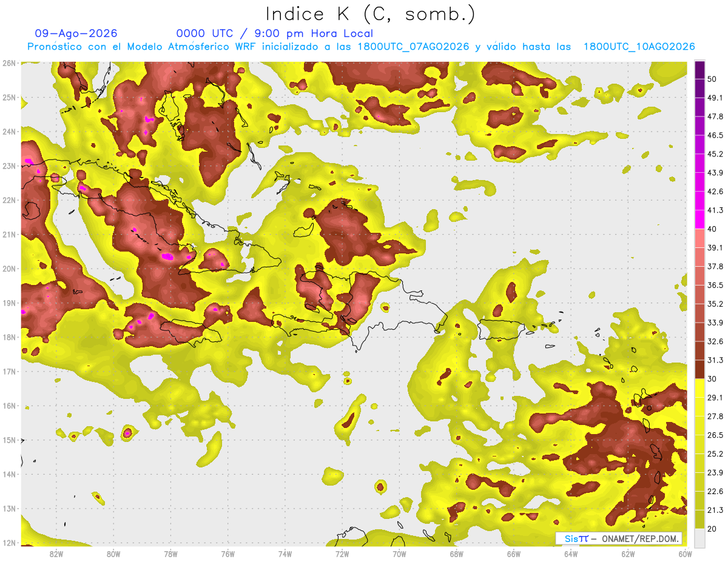
Task: Select the date text '09-Ago-2026'
Action: [x=76, y=33]
